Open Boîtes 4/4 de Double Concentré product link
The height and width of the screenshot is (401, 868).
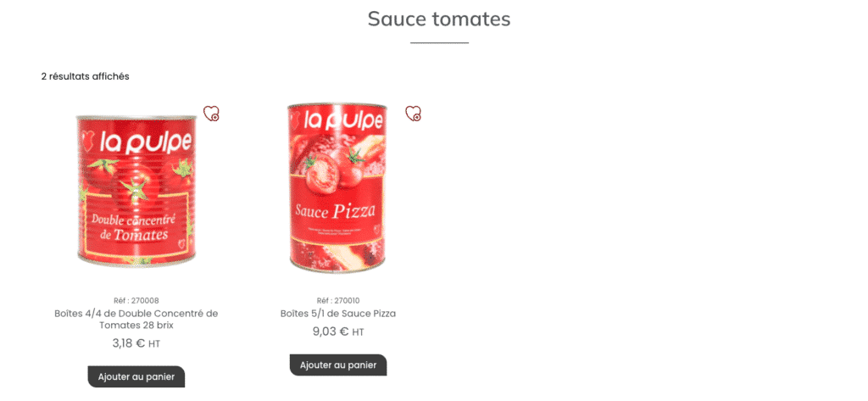click(x=136, y=320)
